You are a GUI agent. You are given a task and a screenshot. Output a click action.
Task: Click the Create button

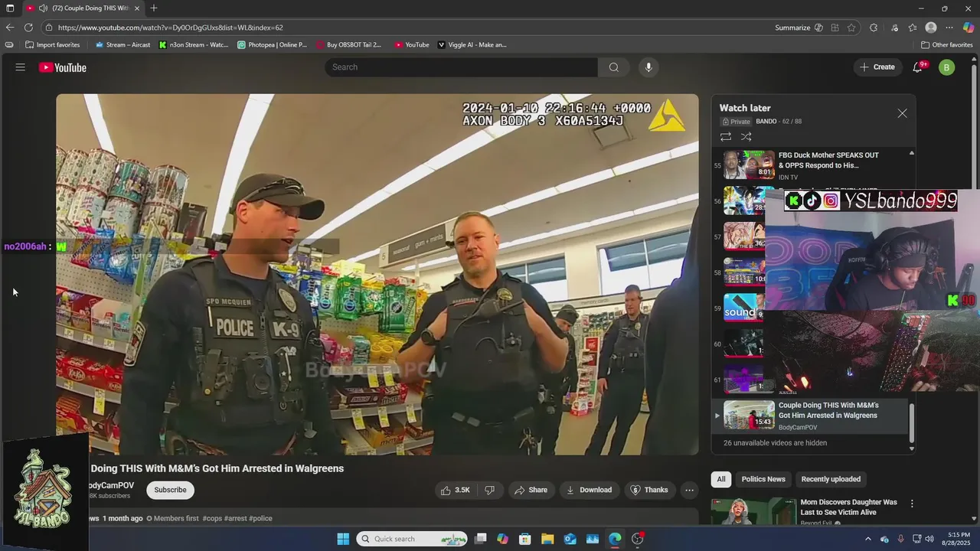tap(877, 67)
